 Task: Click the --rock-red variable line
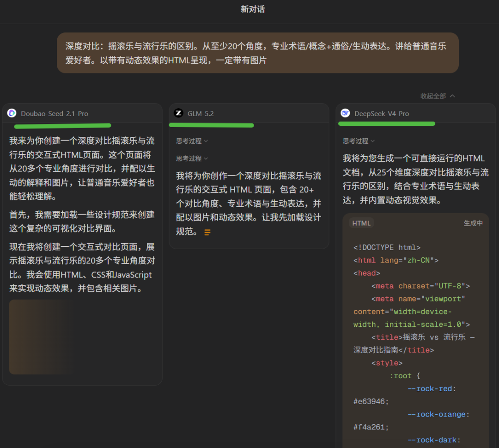432,389
